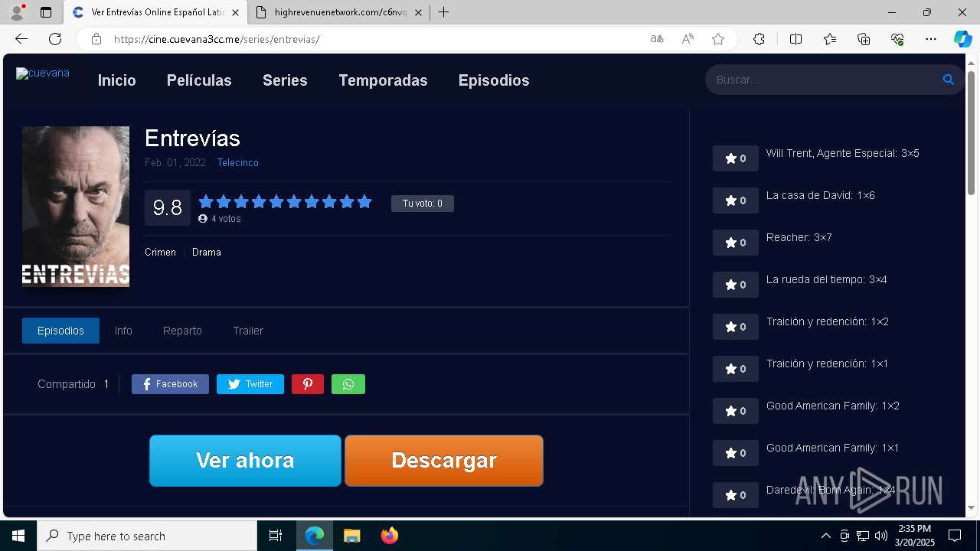
Task: Open Películas menu item
Action: click(x=199, y=80)
